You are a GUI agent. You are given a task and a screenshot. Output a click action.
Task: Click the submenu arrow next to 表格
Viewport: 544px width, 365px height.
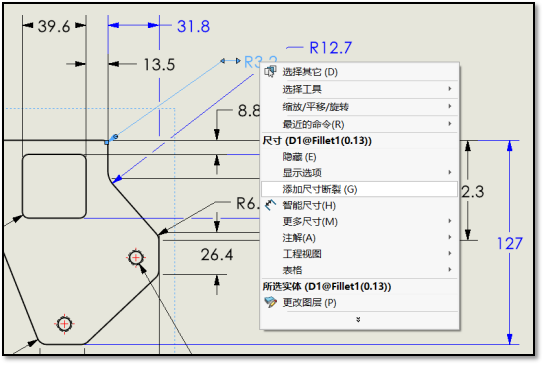point(450,270)
